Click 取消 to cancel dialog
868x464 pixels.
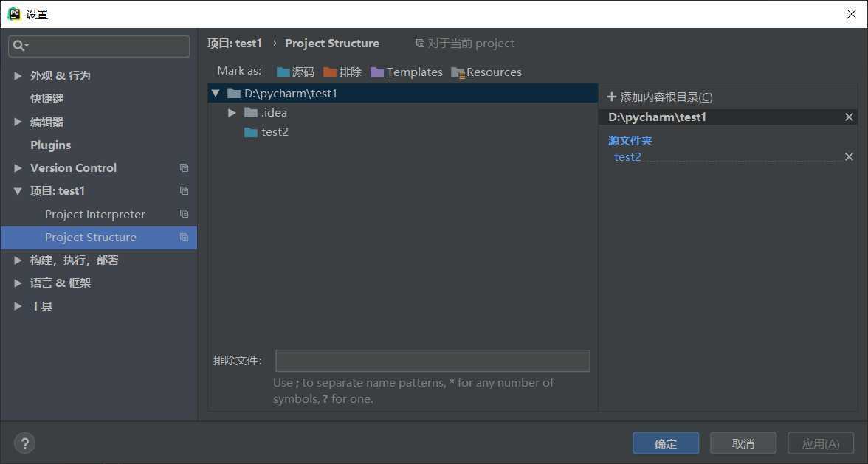coord(743,443)
